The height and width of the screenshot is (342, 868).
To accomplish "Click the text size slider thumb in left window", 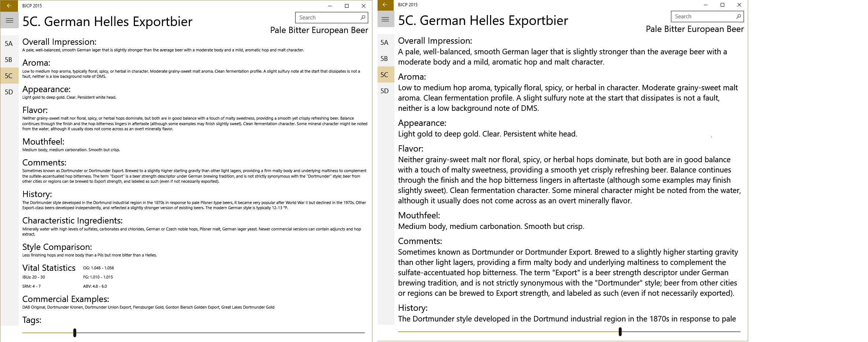I will tap(75, 333).
